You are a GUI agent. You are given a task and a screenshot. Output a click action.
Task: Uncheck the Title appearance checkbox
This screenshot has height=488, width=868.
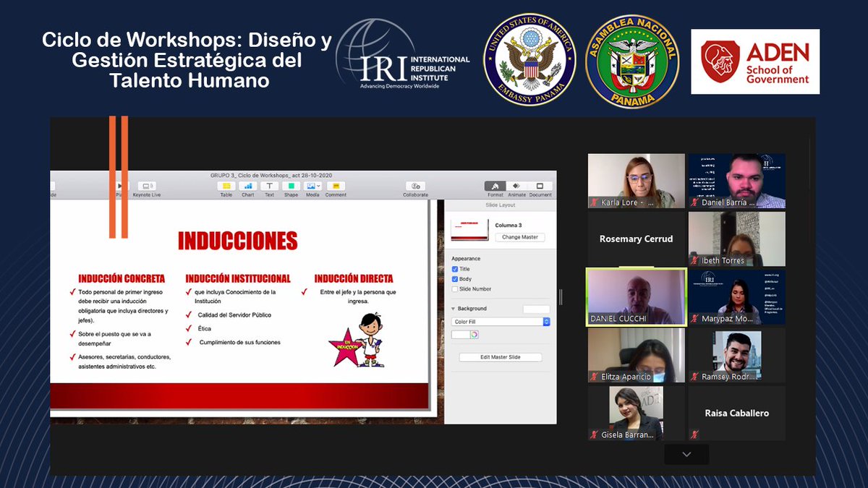pyautogui.click(x=455, y=269)
